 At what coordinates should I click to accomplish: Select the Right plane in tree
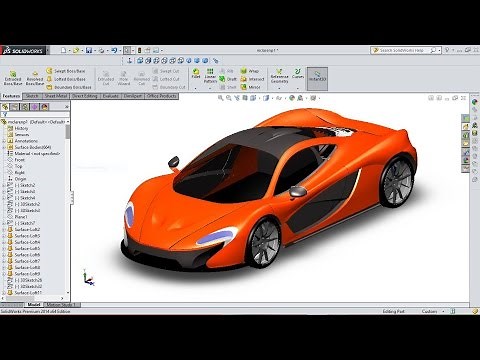coord(16,173)
